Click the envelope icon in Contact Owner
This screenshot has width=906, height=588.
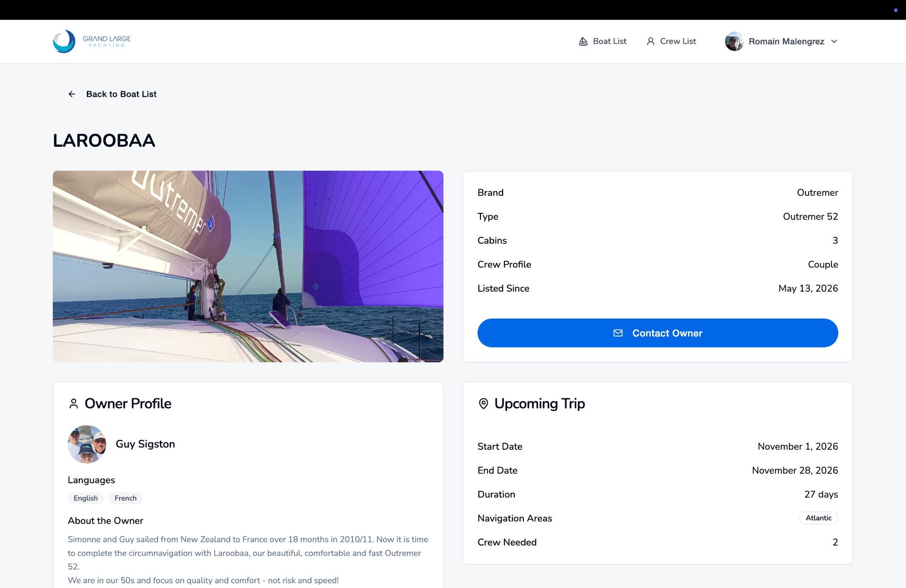click(618, 333)
